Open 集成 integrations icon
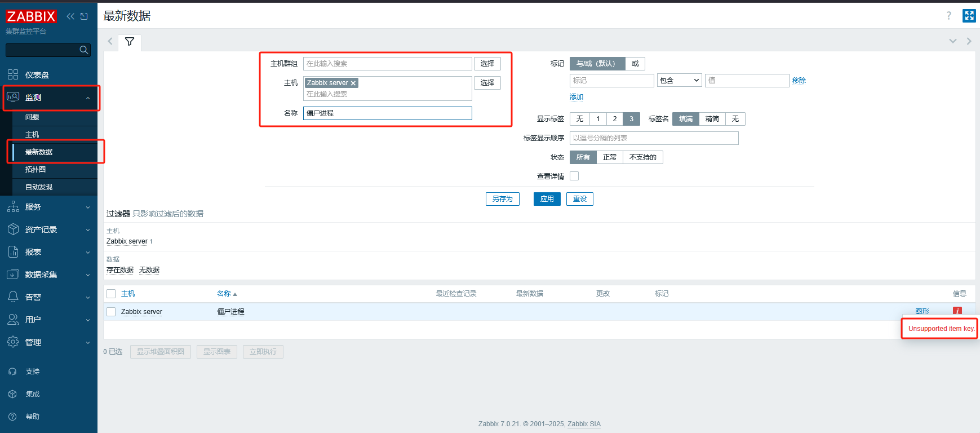The image size is (980, 433). tap(12, 394)
